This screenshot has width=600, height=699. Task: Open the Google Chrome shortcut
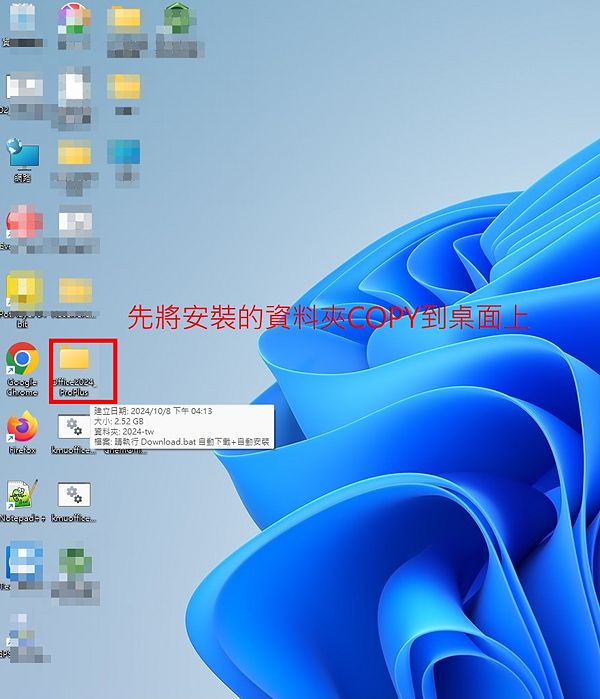(x=22, y=360)
